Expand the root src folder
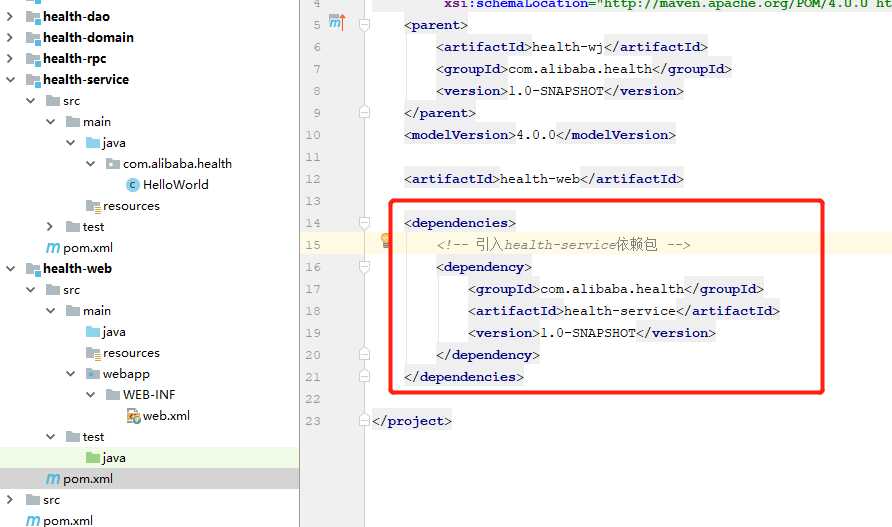This screenshot has width=892, height=527. (x=10, y=500)
